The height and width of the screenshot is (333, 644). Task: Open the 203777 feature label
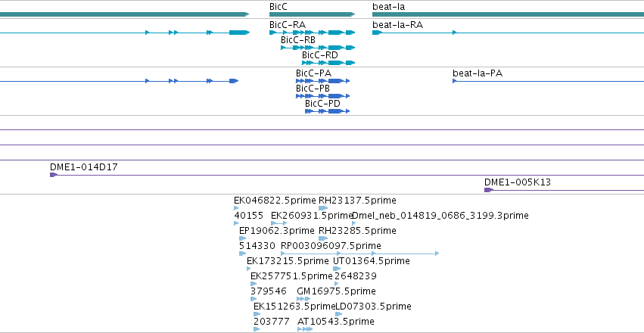(x=272, y=322)
